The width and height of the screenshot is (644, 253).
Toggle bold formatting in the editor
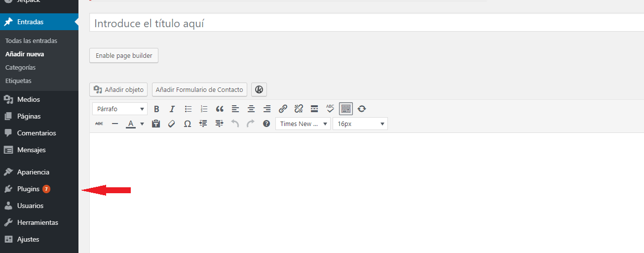click(156, 109)
